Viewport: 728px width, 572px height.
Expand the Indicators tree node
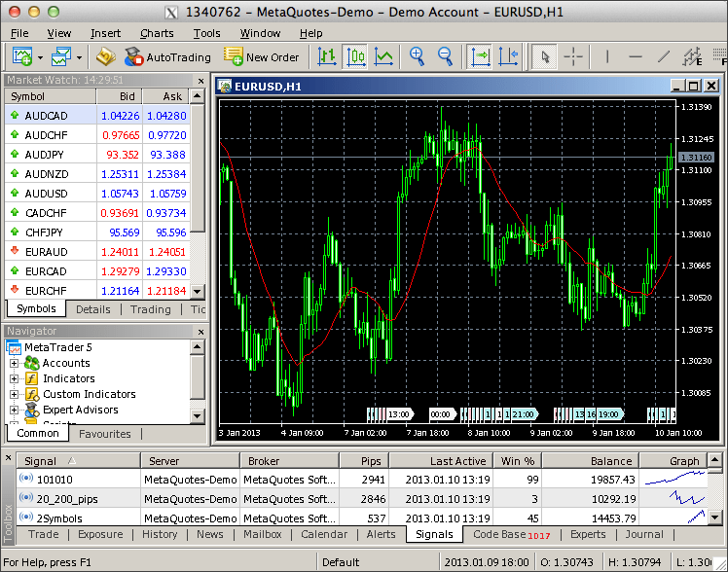coord(15,378)
